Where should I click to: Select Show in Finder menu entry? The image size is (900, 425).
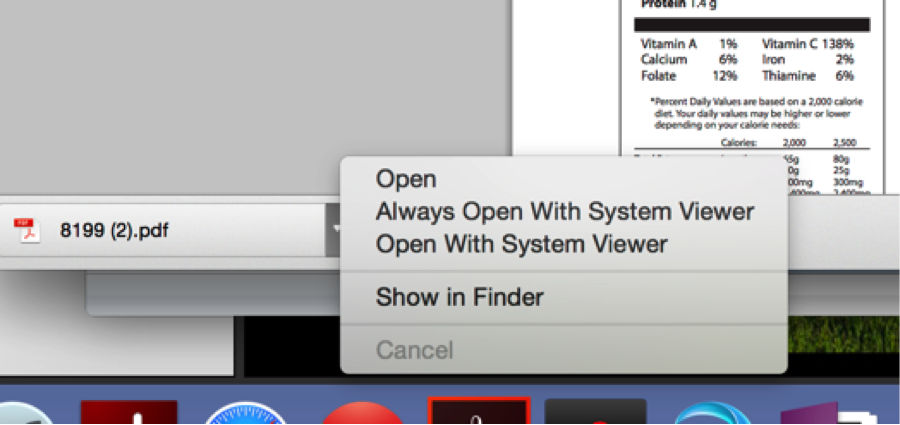tap(459, 297)
